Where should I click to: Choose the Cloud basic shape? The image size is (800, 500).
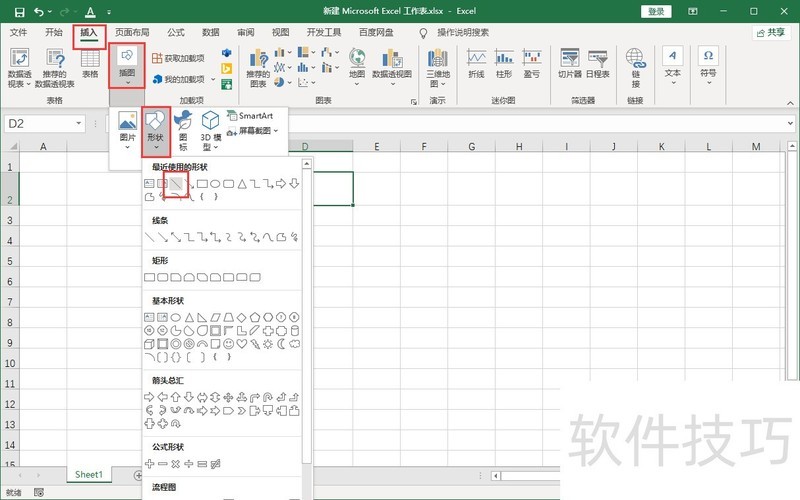pyautogui.click(x=294, y=344)
